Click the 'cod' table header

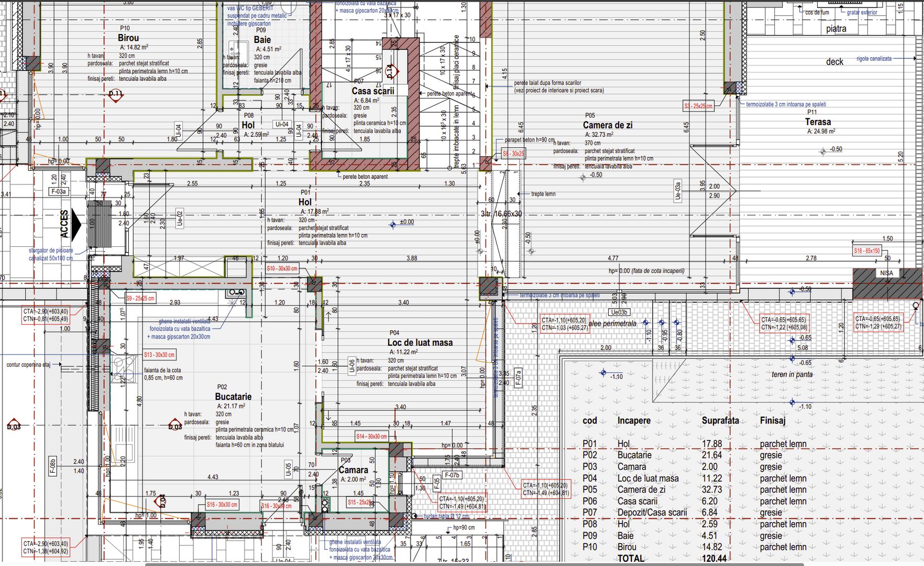[x=590, y=421]
